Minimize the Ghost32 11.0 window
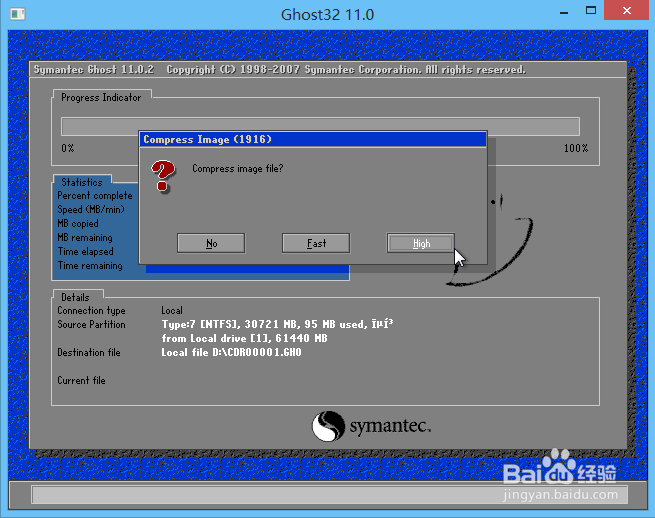Image resolution: width=655 pixels, height=518 pixels. click(x=564, y=12)
